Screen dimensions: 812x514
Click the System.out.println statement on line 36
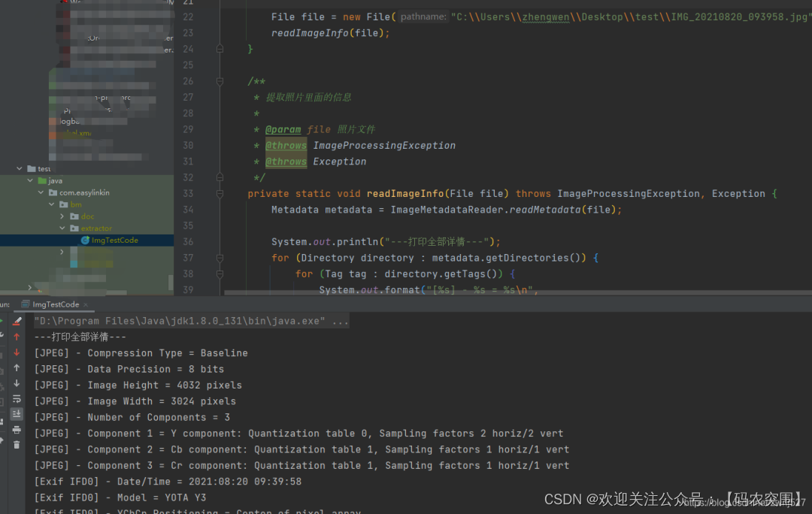[386, 242]
